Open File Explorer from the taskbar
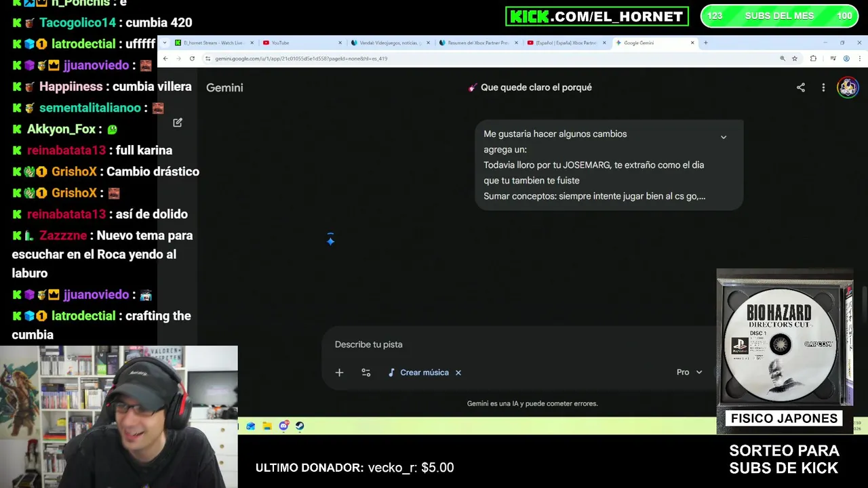Viewport: 868px width, 488px height. (267, 426)
